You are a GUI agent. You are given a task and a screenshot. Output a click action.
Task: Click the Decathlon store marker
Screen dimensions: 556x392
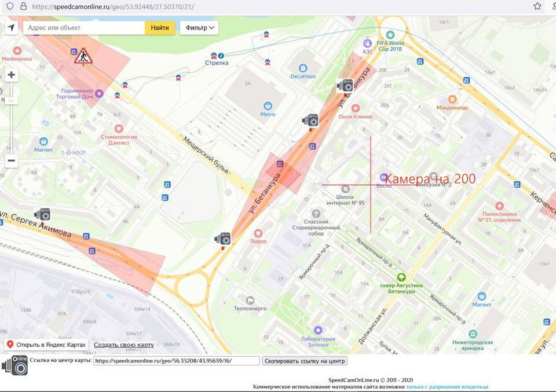[303, 68]
